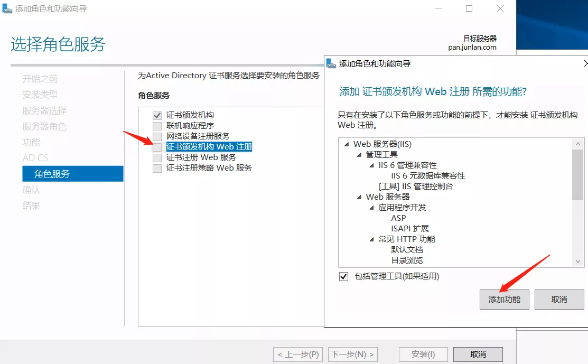The height and width of the screenshot is (364, 588).
Task: Click the 添加功能 button
Action: pyautogui.click(x=505, y=300)
